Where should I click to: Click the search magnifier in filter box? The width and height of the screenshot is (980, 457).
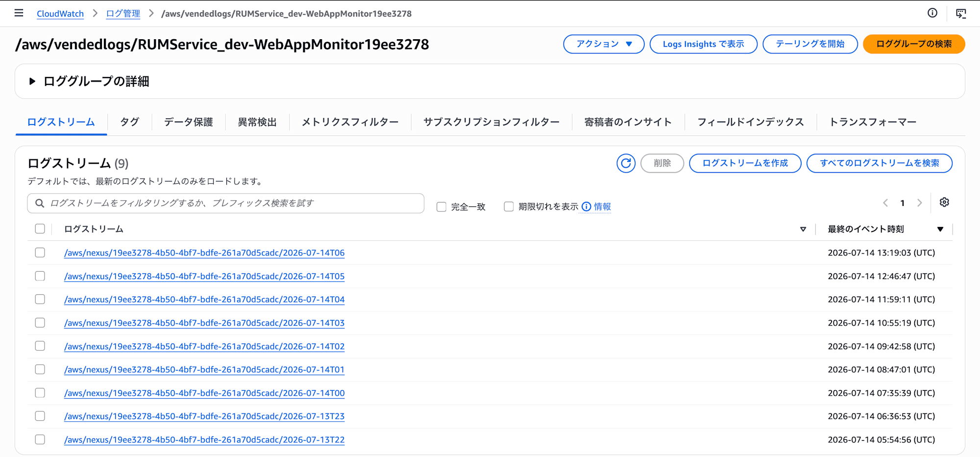click(x=40, y=203)
